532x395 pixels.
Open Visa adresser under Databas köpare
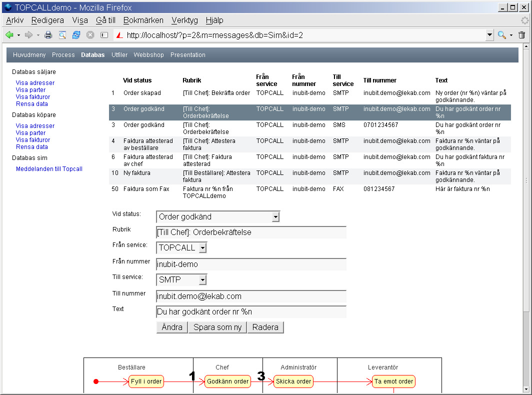click(x=35, y=126)
